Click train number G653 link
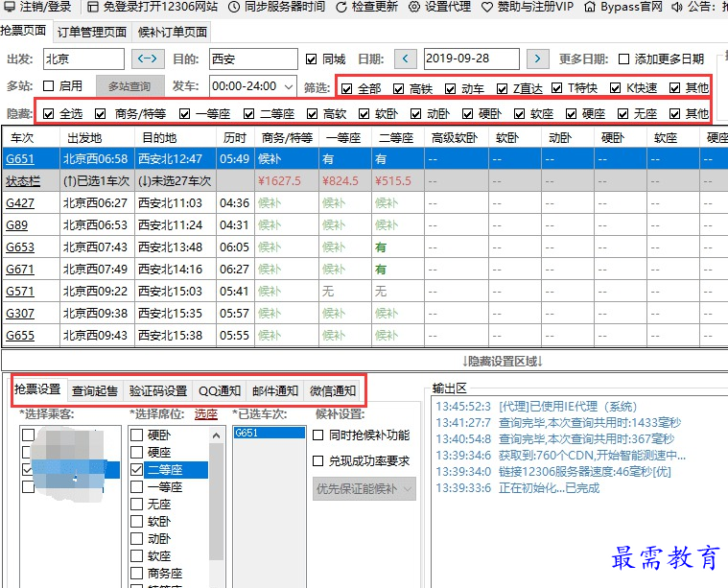Screen dimensions: 728x588 [x=20, y=247]
